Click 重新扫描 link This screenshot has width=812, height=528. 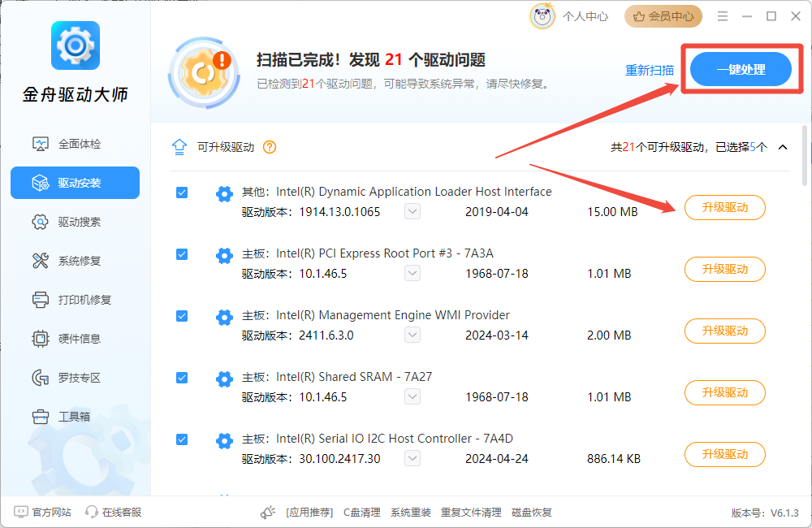[x=650, y=70]
